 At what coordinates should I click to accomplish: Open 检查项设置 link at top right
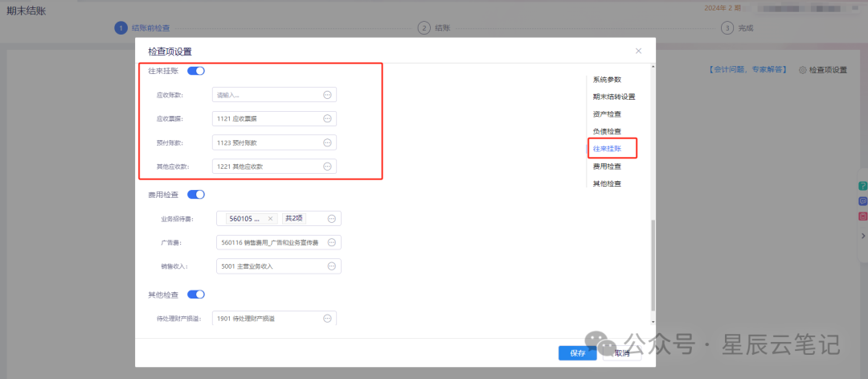coord(828,70)
